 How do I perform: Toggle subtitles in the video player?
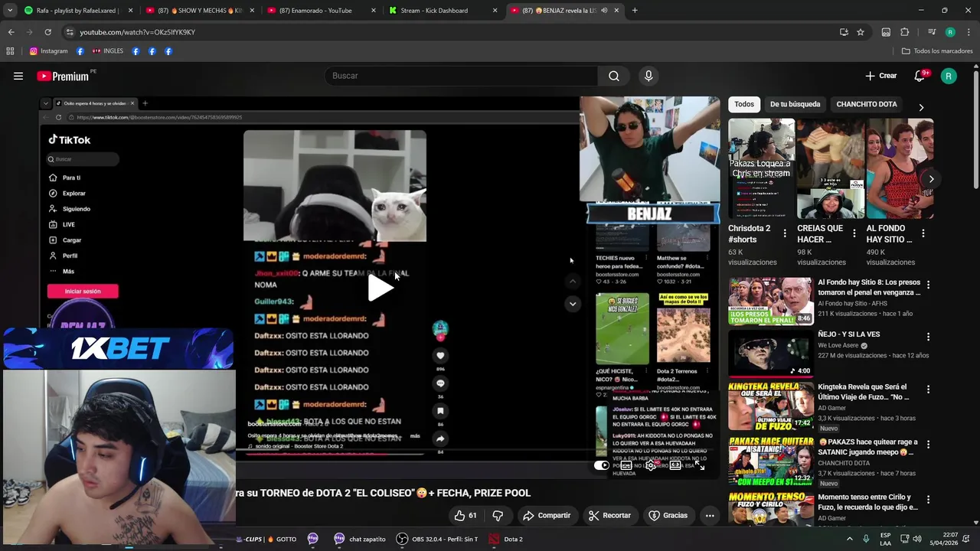click(x=626, y=465)
